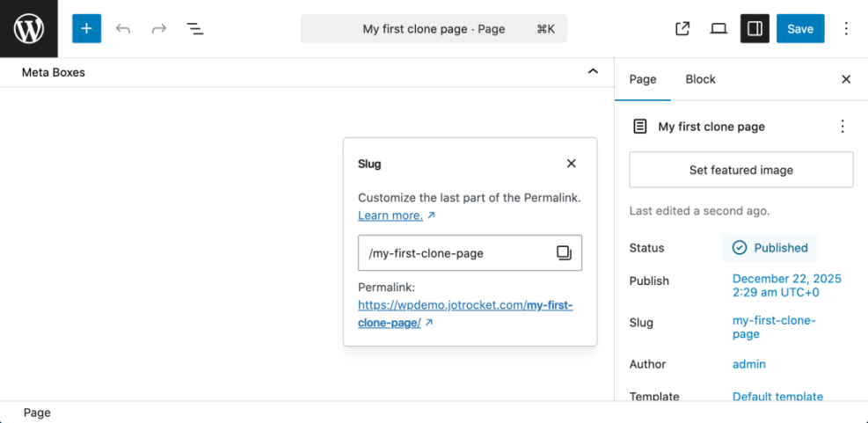Edit the my-first-clone-page slug in sidebar
This screenshot has width=868, height=423.
tap(774, 327)
